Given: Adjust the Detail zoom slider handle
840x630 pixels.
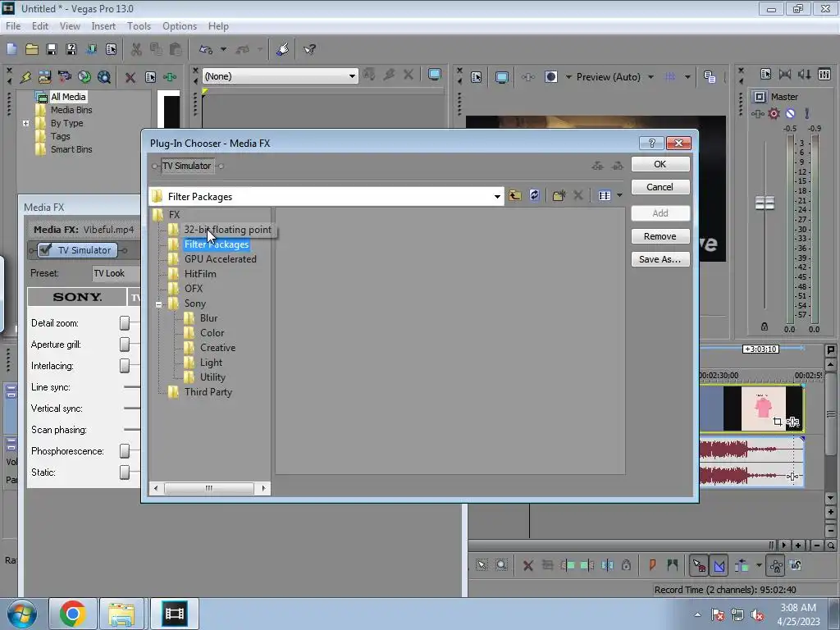Looking at the screenshot, I should pyautogui.click(x=125, y=322).
